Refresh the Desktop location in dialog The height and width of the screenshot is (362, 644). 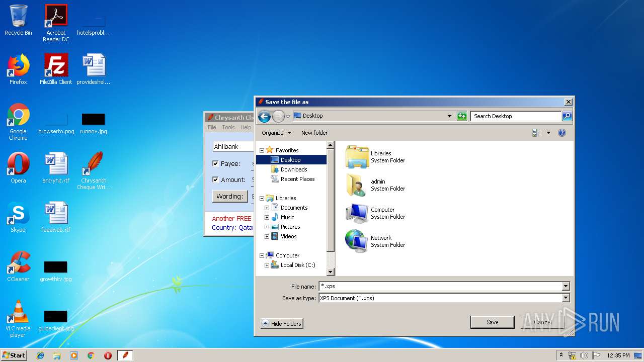tap(462, 116)
